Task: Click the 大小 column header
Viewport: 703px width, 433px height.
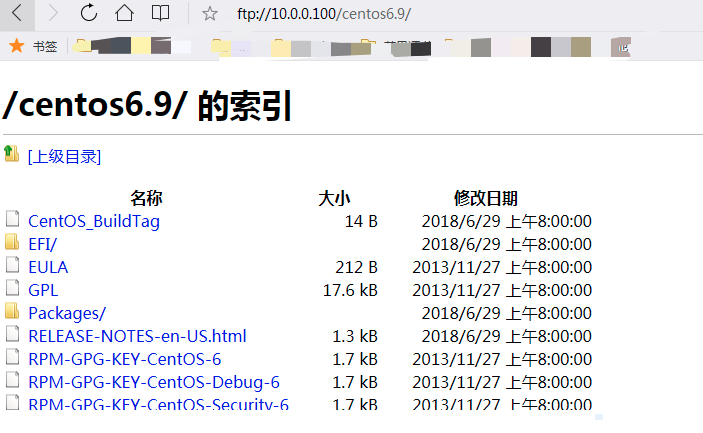Action: (334, 198)
